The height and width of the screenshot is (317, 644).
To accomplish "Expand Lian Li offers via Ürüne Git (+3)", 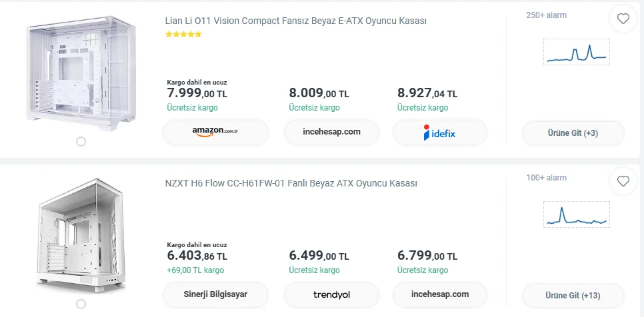I will tap(572, 133).
